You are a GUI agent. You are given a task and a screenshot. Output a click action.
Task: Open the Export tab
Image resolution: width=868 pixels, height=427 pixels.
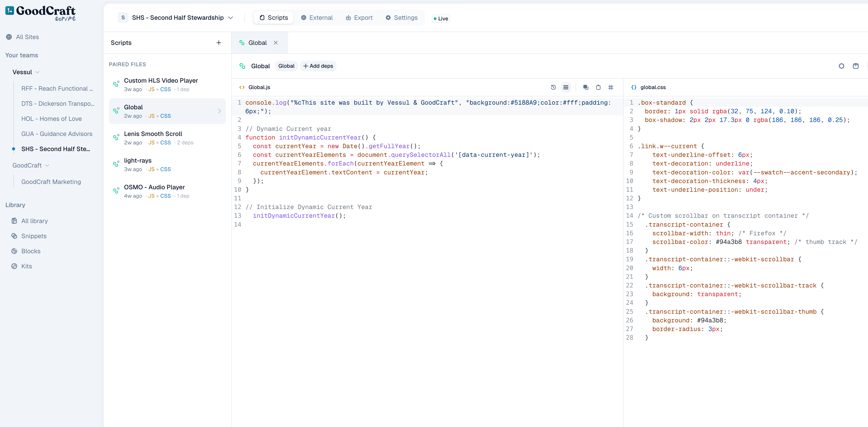[359, 18]
